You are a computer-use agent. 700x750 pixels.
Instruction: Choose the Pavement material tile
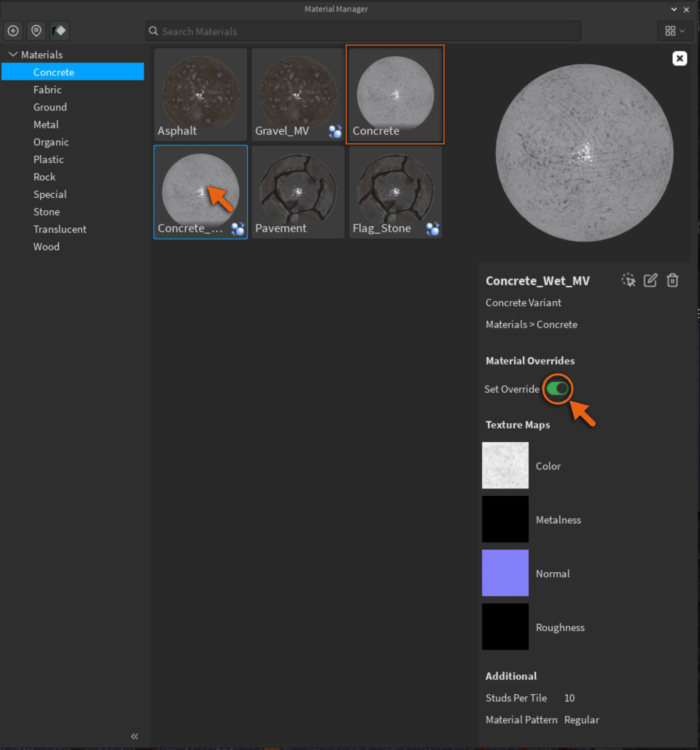point(298,192)
